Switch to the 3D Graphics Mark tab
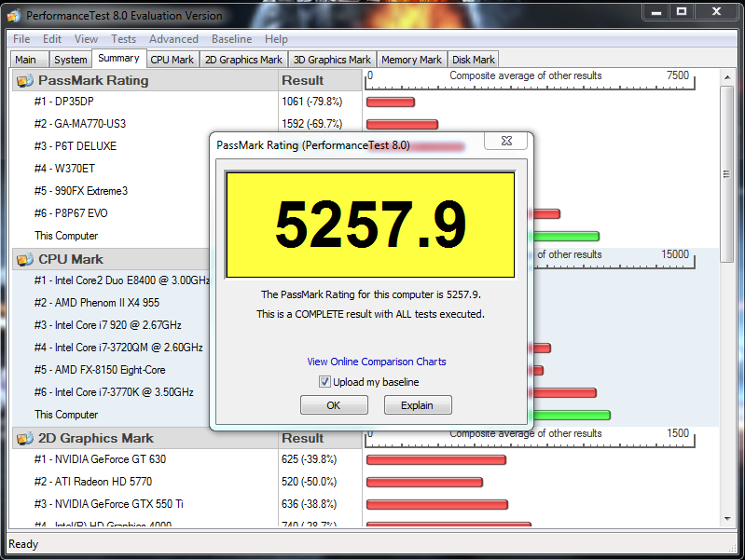Image resolution: width=745 pixels, height=560 pixels. click(x=332, y=60)
